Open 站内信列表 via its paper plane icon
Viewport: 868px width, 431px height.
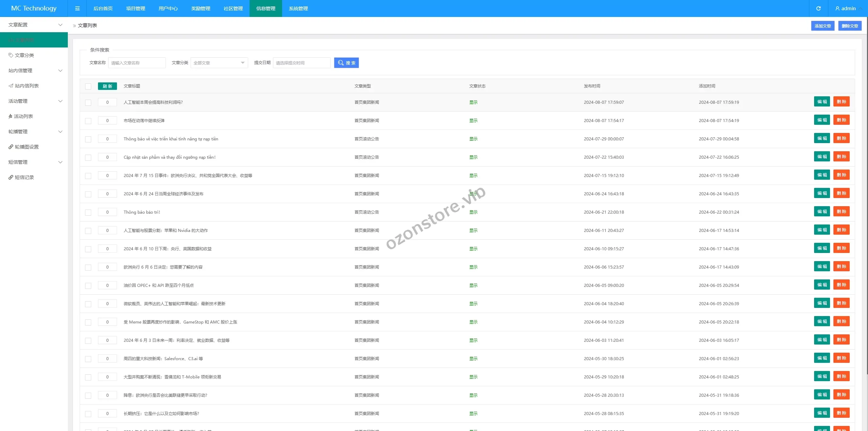(11, 86)
